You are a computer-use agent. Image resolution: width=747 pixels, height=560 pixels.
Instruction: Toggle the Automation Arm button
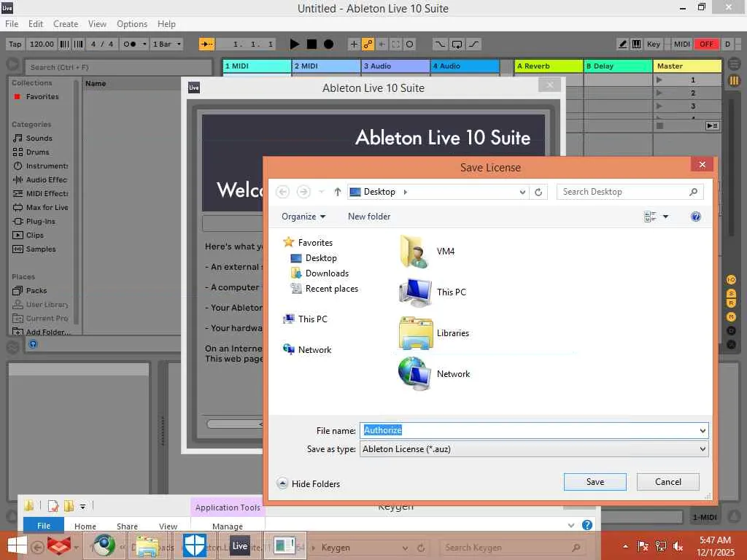pyautogui.click(x=368, y=44)
